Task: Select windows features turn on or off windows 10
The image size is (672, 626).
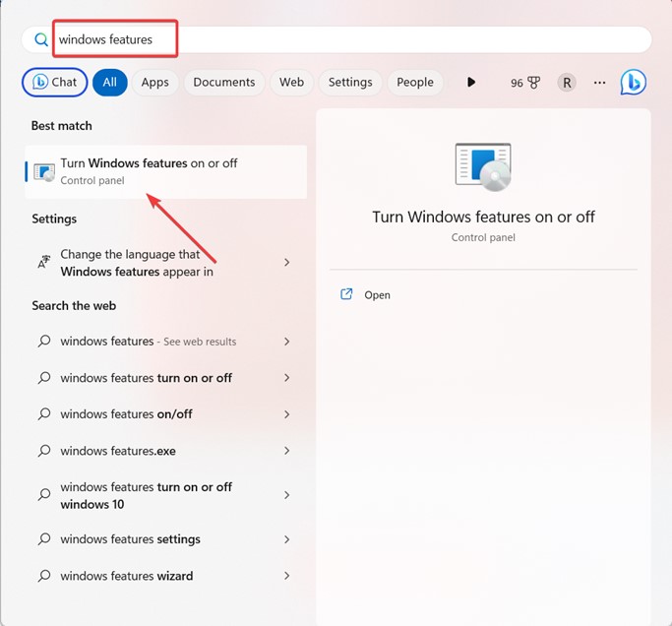Action: 166,495
